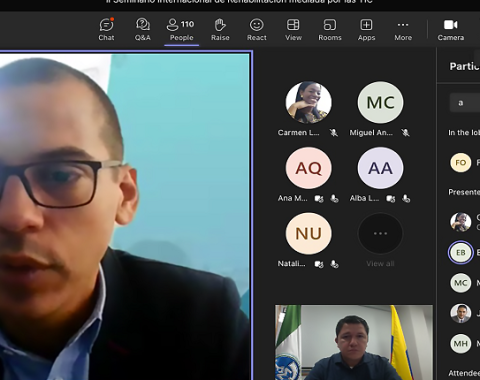
Task: Select the AQ avatar for Ana M.
Action: pos(309,168)
